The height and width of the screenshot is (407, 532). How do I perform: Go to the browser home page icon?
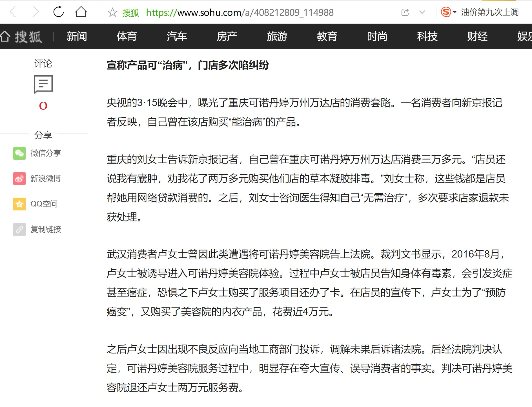click(81, 12)
